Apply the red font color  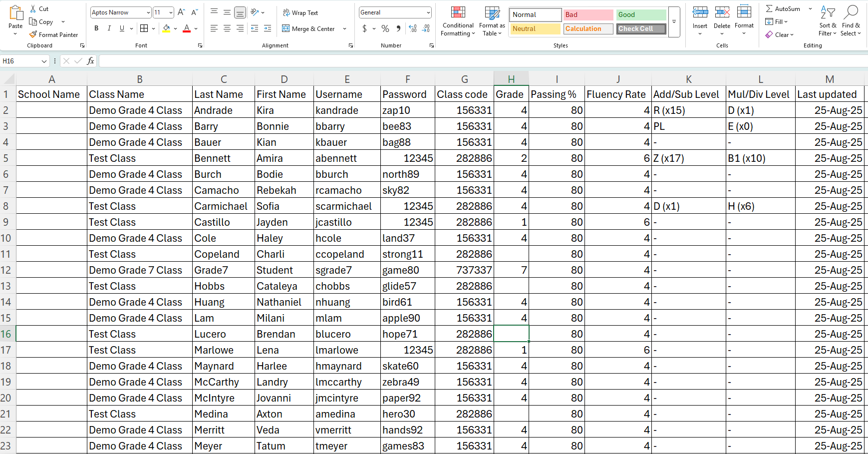[187, 28]
